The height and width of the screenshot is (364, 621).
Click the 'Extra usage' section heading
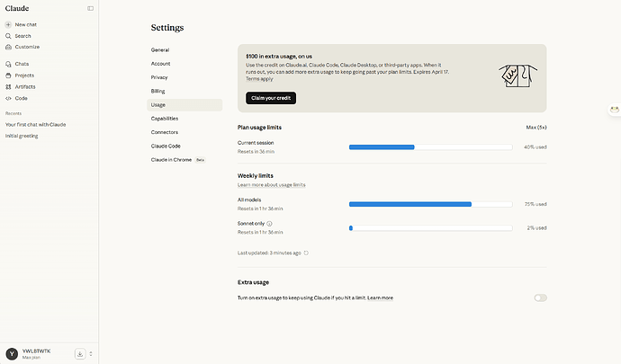[253, 282]
